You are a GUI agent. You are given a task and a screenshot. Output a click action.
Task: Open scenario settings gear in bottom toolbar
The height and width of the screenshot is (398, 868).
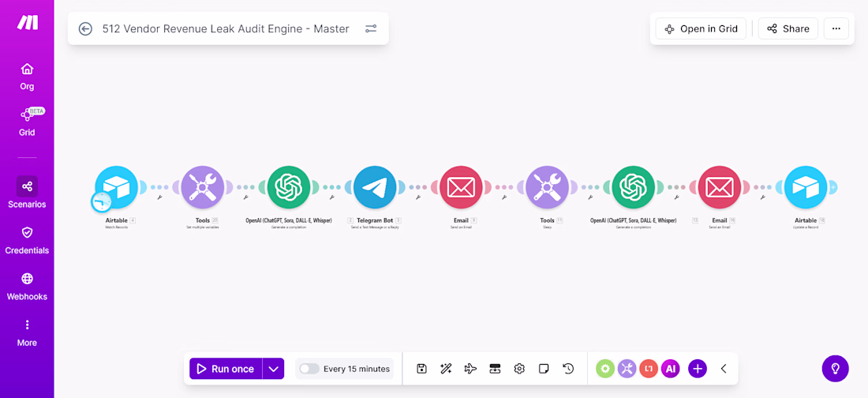pyautogui.click(x=519, y=369)
